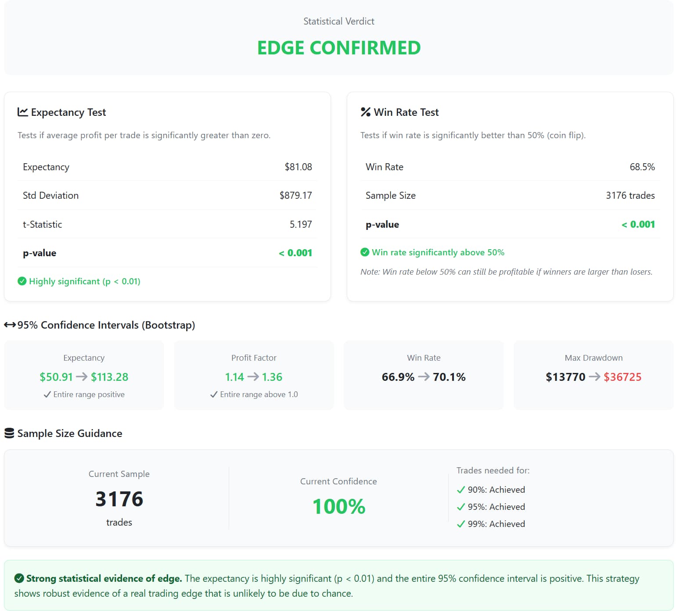Click the red Max Drawdown value $36725
The height and width of the screenshot is (616, 676).
click(x=622, y=377)
